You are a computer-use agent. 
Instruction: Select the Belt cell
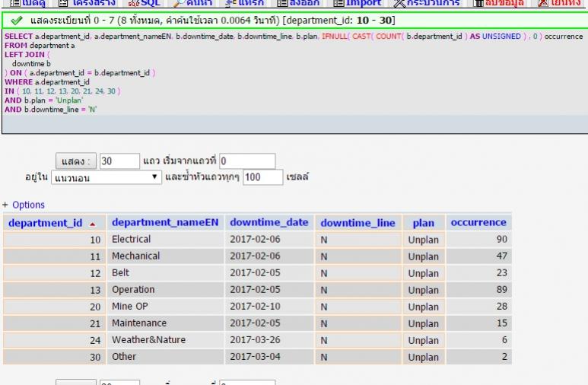pyautogui.click(x=165, y=273)
